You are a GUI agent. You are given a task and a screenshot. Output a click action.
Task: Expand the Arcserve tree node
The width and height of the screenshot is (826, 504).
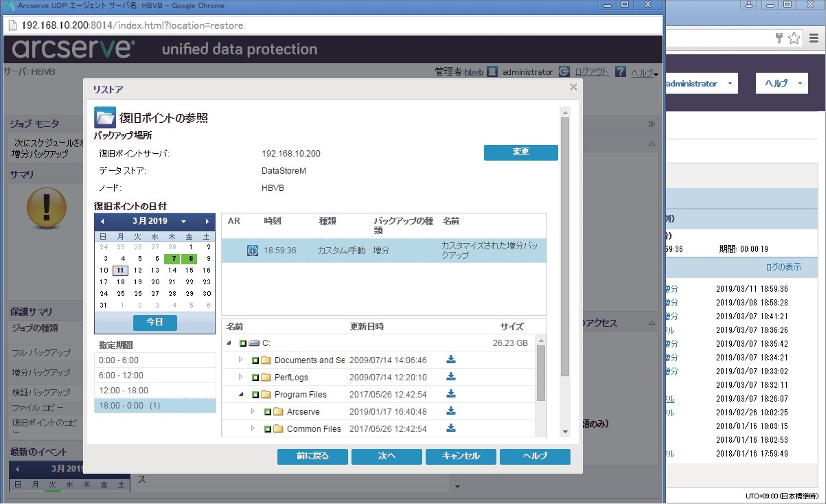(x=253, y=411)
